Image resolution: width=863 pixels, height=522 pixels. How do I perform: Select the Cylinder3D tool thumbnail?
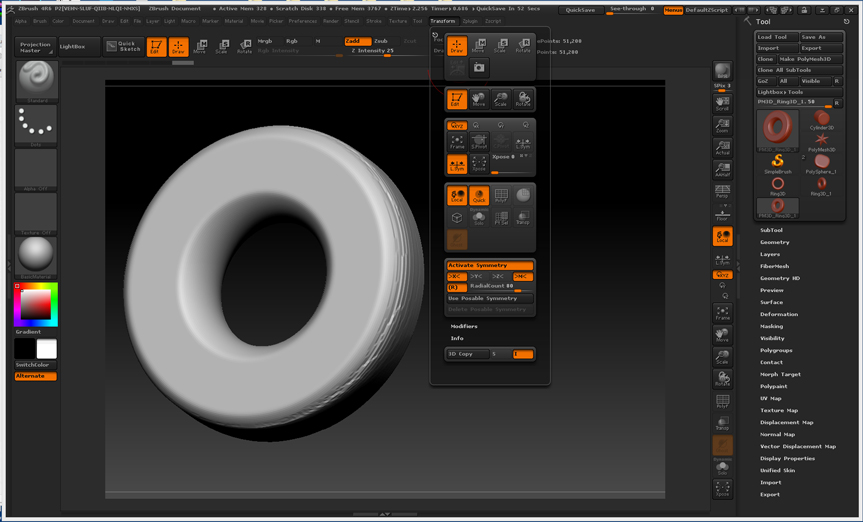tap(821, 121)
